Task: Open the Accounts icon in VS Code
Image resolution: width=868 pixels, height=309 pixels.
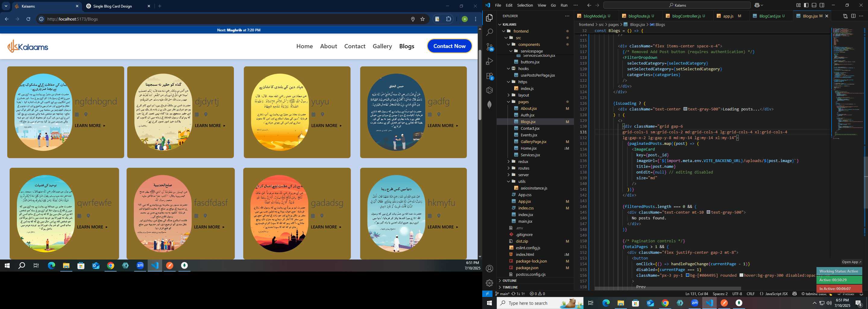Action: pos(489,269)
